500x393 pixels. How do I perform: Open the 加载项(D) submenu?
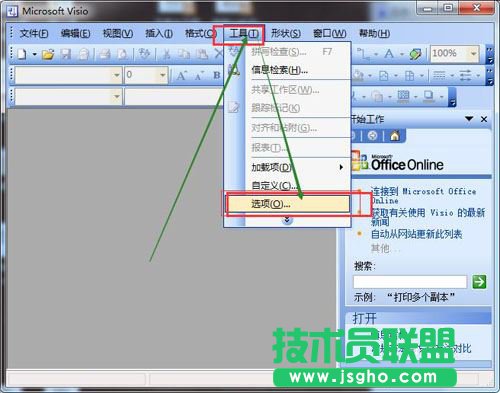[288, 167]
